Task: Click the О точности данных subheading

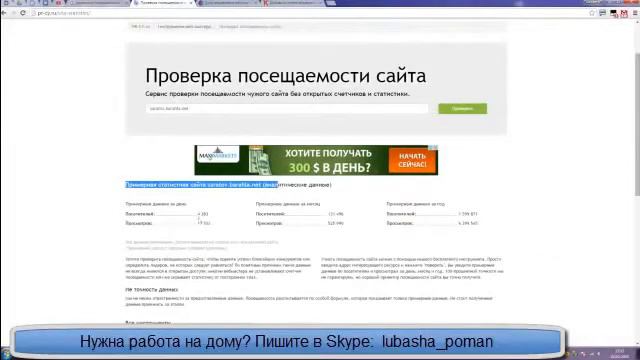Action: tap(152, 289)
